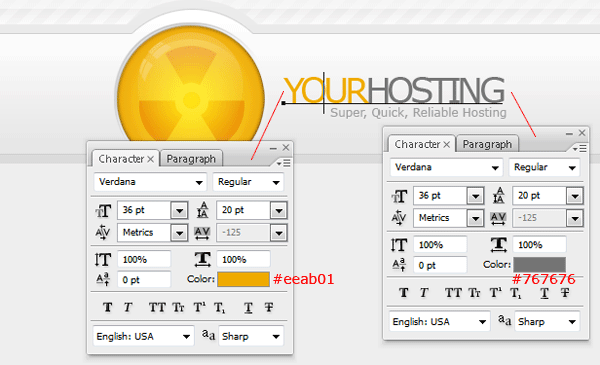Switch to Paragraph tab in left panel
Screen dimensions: 600x365
point(191,158)
